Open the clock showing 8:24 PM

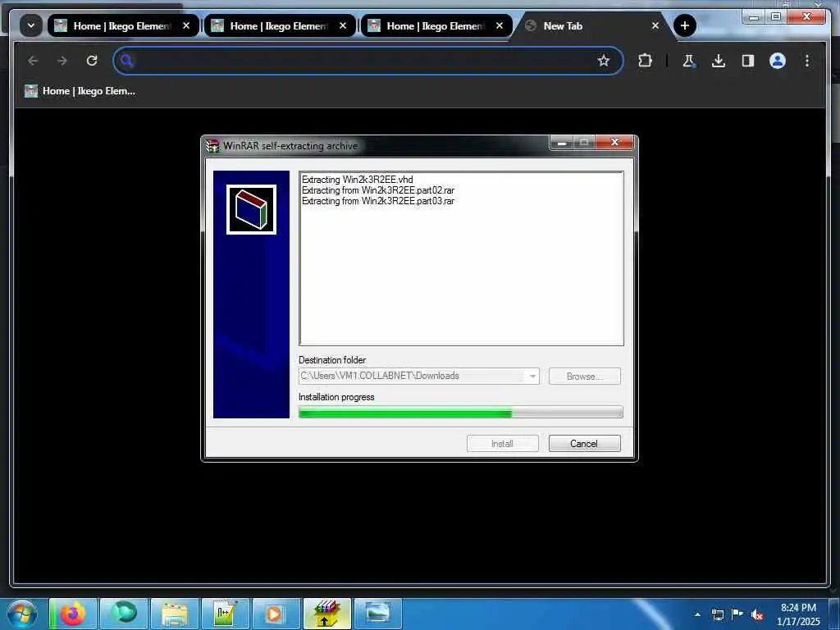798,614
